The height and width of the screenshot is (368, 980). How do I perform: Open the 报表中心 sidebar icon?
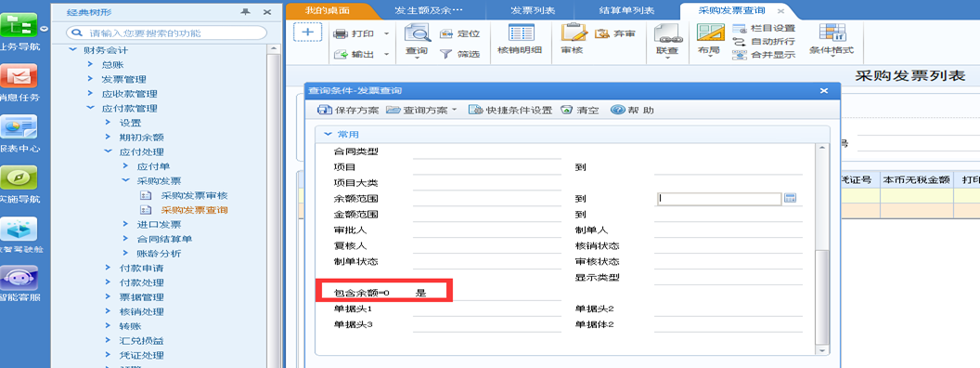pyautogui.click(x=19, y=127)
